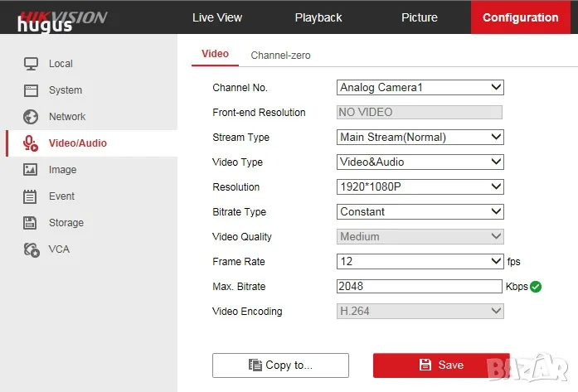Image resolution: width=578 pixels, height=392 pixels.
Task: Click the Local monitor icon in sidebar
Action: click(x=31, y=64)
